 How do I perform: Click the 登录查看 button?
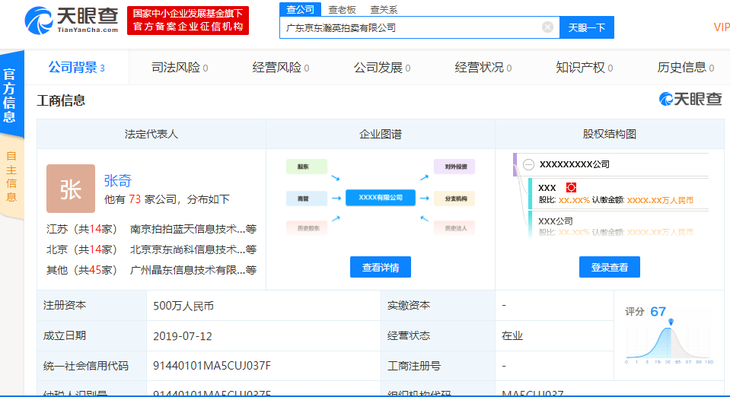(x=609, y=267)
